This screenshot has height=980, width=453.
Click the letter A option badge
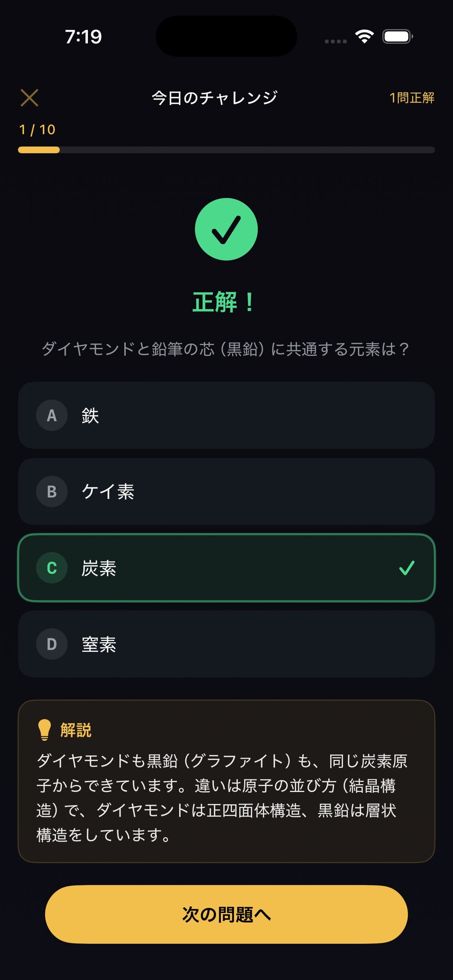pyautogui.click(x=52, y=415)
